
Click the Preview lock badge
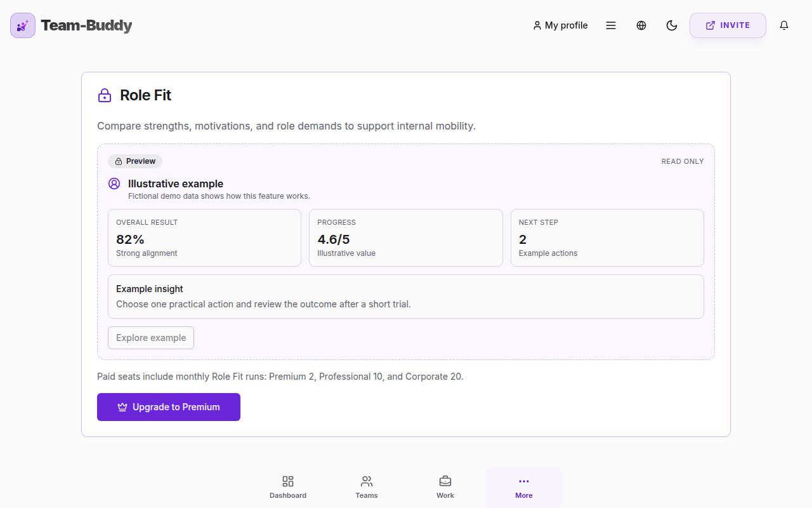pyautogui.click(x=135, y=161)
